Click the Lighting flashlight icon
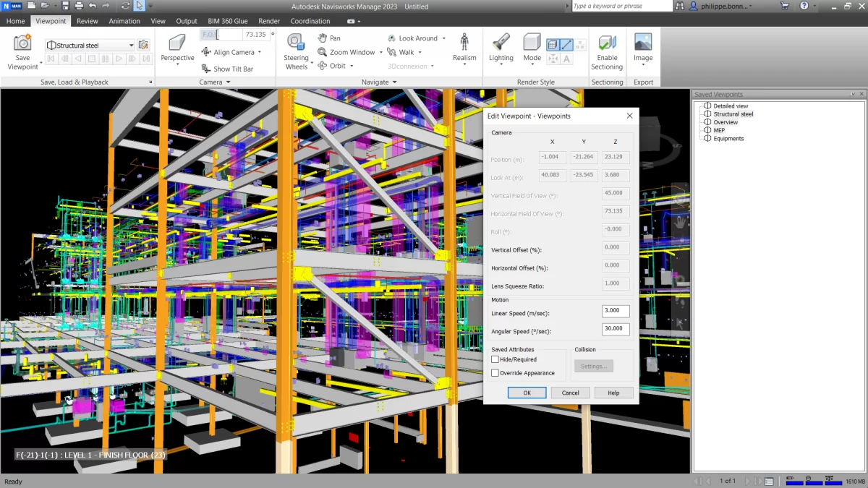Screen dimensions: 868x488 tap(501, 42)
